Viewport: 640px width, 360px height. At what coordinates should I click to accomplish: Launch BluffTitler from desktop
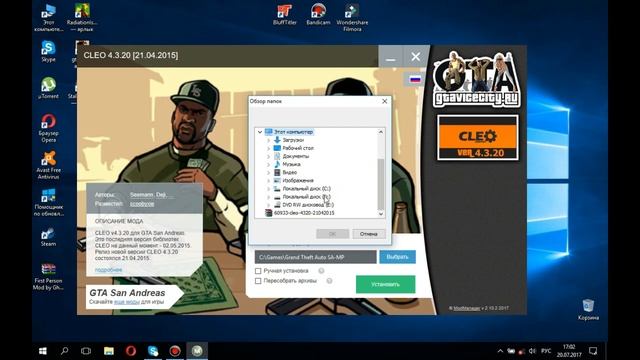point(284,14)
